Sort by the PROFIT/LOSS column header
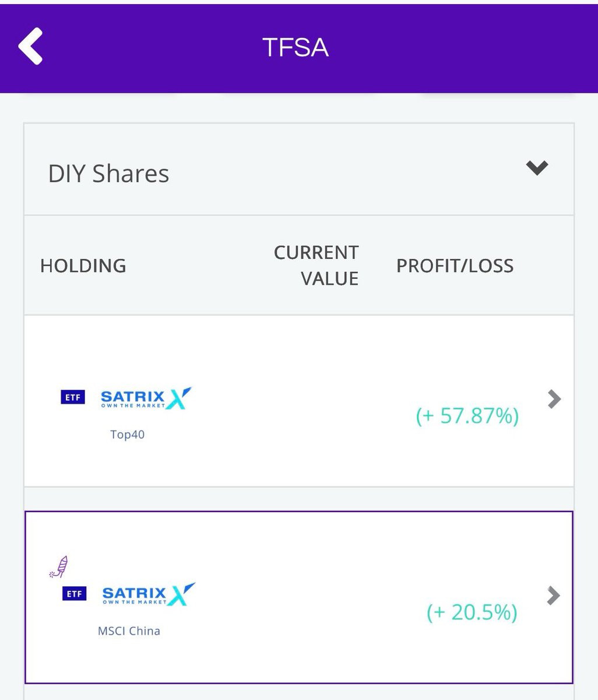The height and width of the screenshot is (700, 598). (455, 266)
